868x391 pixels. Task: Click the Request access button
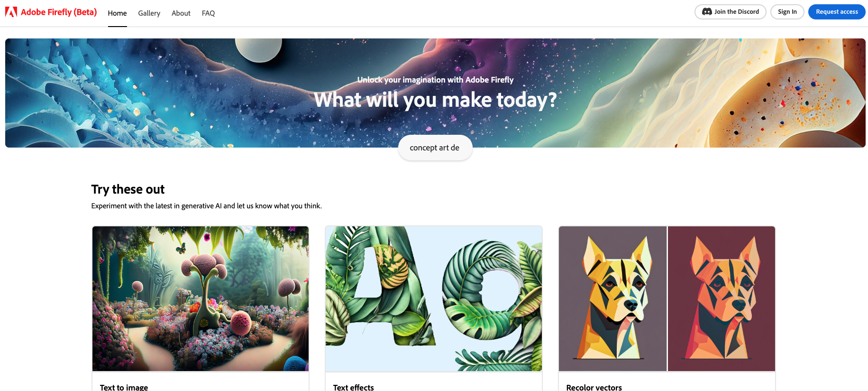tap(837, 12)
